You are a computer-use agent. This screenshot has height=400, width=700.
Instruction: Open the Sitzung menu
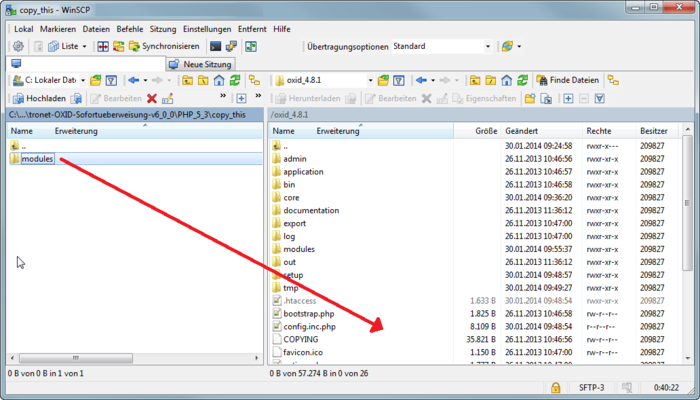[163, 29]
